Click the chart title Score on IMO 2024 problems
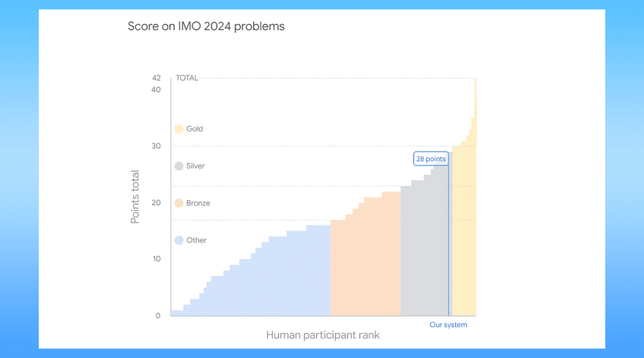644x358 pixels. (x=206, y=26)
